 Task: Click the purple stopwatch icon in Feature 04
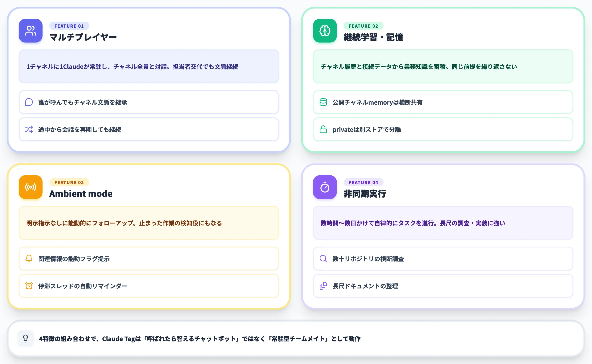click(x=325, y=187)
